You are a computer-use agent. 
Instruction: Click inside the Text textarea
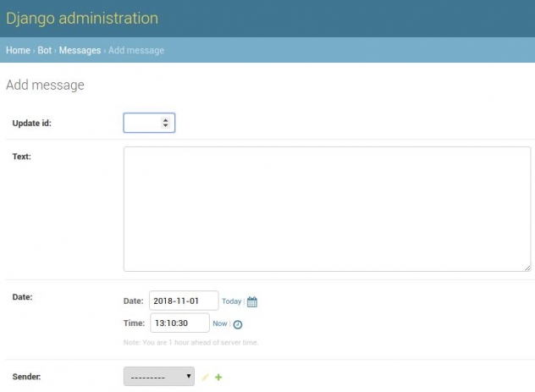click(327, 208)
